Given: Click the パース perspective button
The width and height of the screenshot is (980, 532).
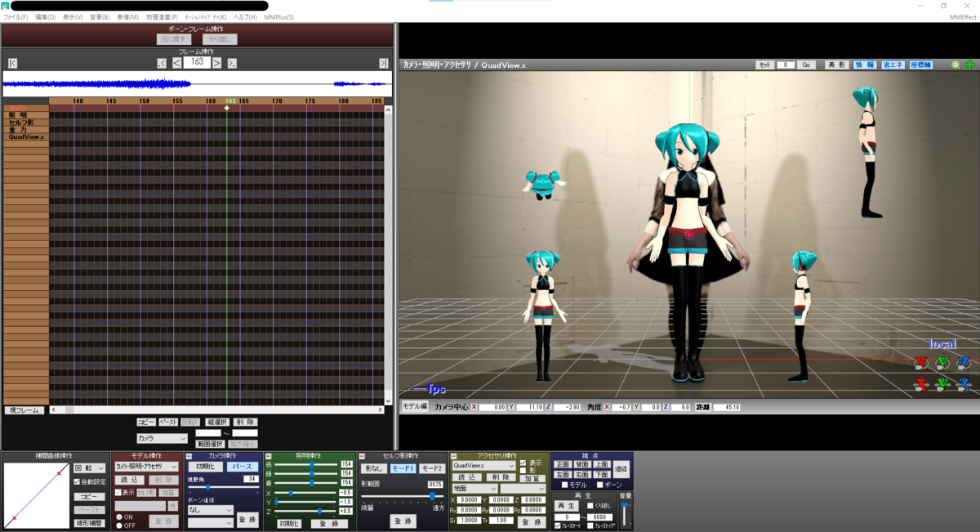Looking at the screenshot, I should [242, 467].
